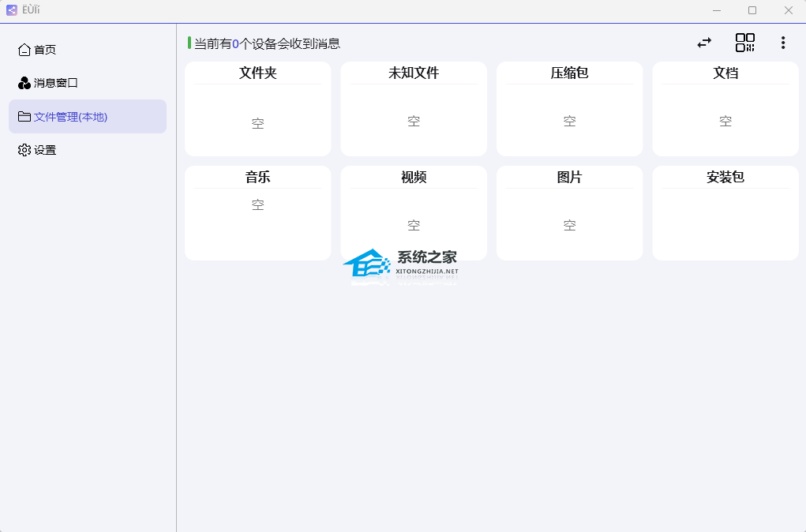Open the QR code scanner icon
Screen dimensions: 806x532
(x=745, y=43)
